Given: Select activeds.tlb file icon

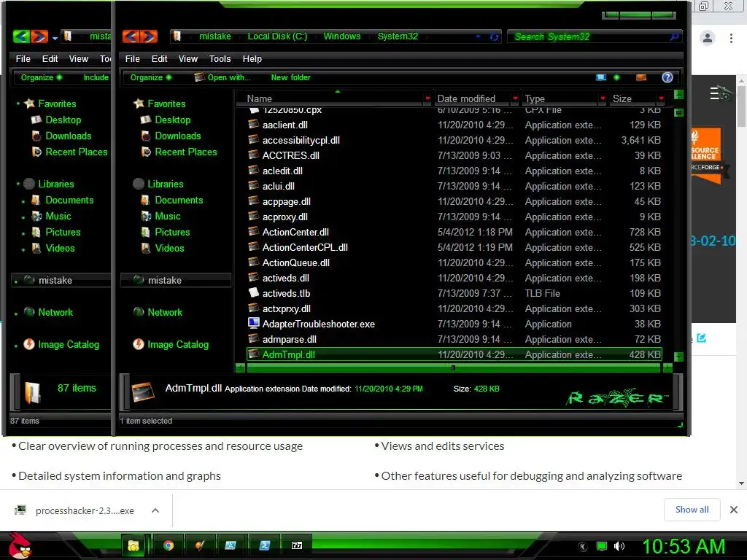Looking at the screenshot, I should point(254,293).
